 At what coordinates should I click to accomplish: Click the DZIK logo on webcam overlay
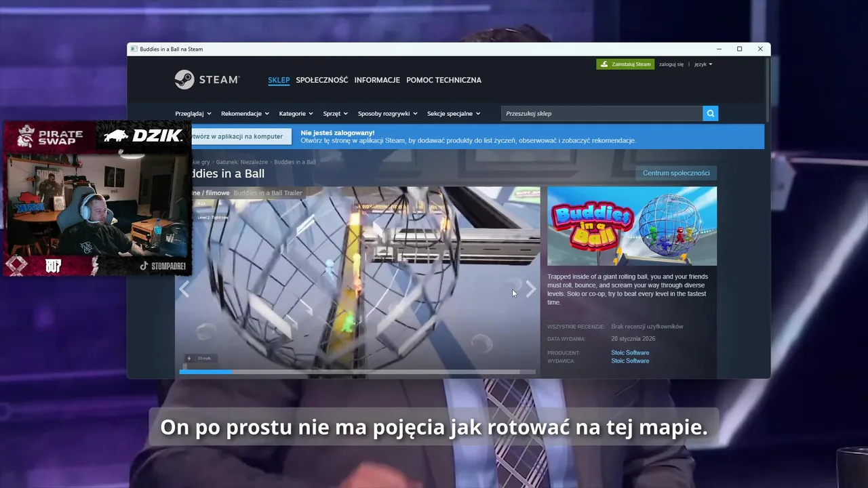(143, 136)
